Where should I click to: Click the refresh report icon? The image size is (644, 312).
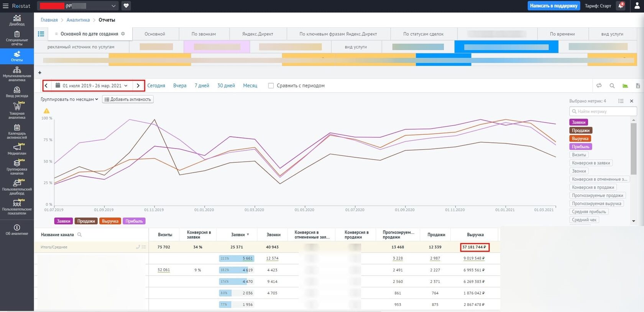click(599, 85)
